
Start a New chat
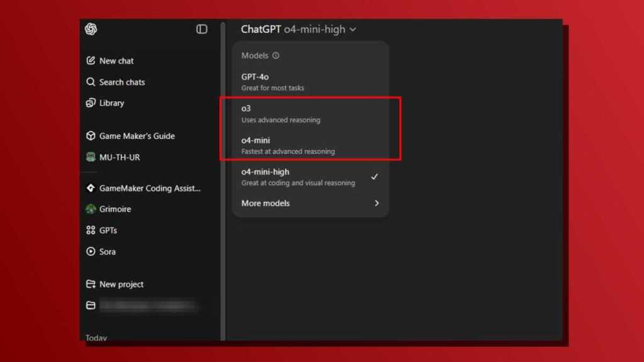coord(117,61)
